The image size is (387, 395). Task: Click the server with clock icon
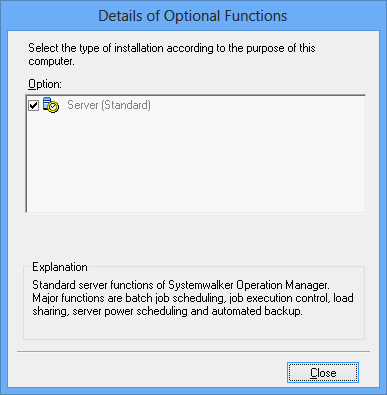click(x=51, y=105)
